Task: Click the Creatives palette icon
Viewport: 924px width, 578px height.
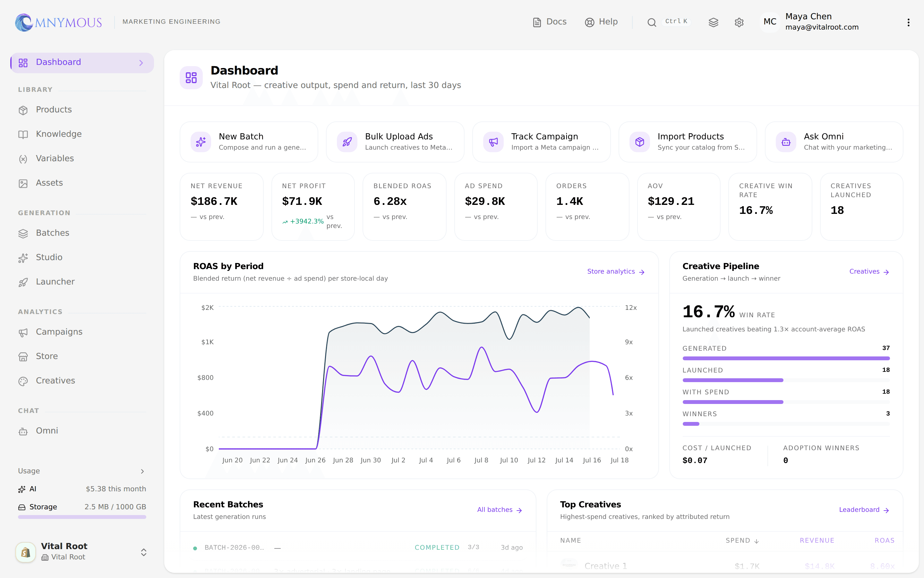Action: 23,381
